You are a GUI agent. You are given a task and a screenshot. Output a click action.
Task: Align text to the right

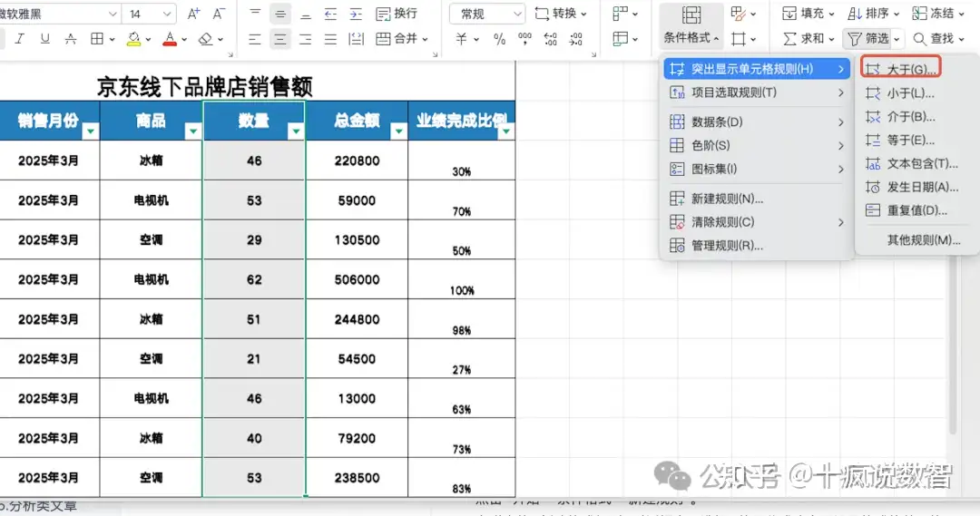(306, 39)
